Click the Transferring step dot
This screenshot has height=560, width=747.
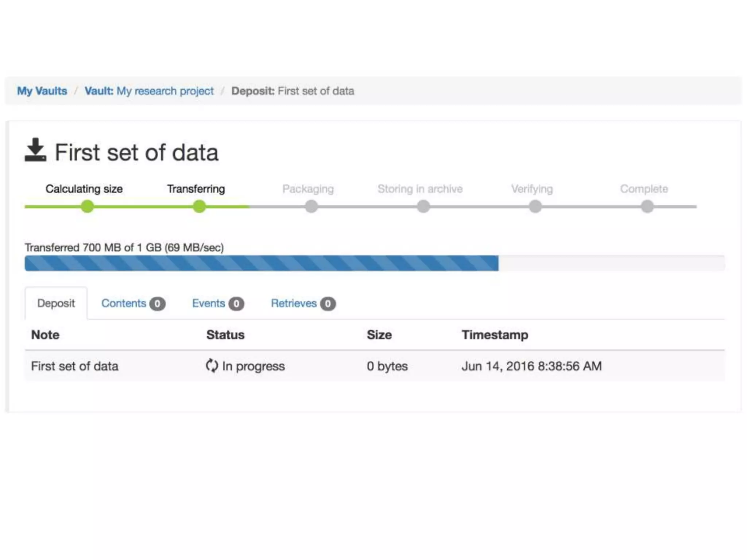pyautogui.click(x=199, y=207)
